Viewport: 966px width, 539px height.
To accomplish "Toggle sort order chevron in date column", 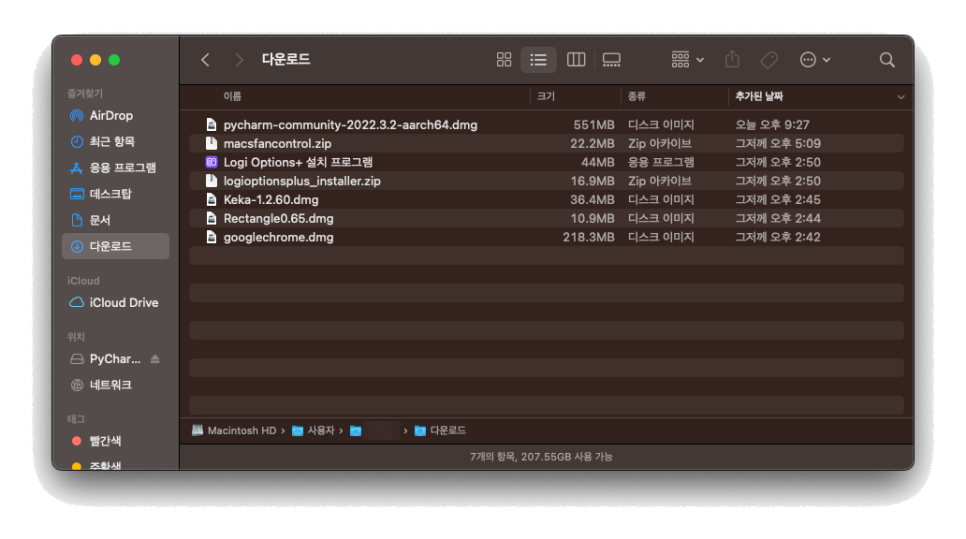I will 901,97.
